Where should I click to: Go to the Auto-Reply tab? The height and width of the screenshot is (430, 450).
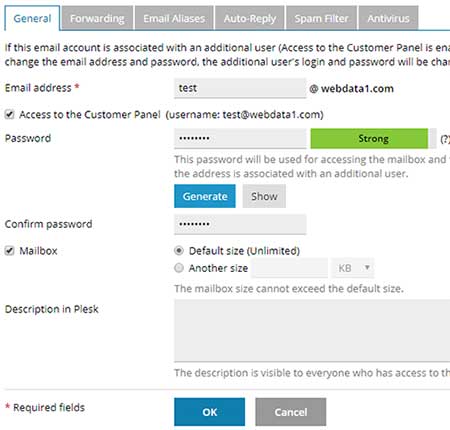pyautogui.click(x=250, y=18)
